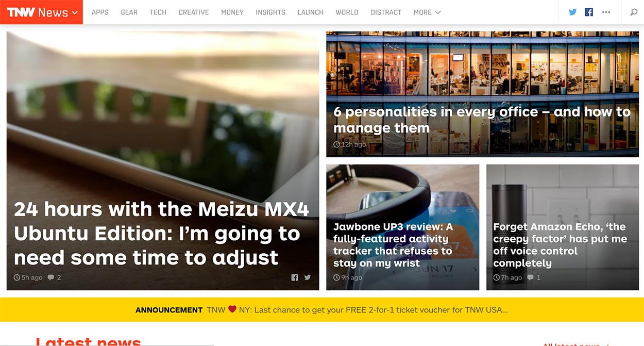Select the GEAR navigation item
This screenshot has height=346, width=644.
coord(129,12)
